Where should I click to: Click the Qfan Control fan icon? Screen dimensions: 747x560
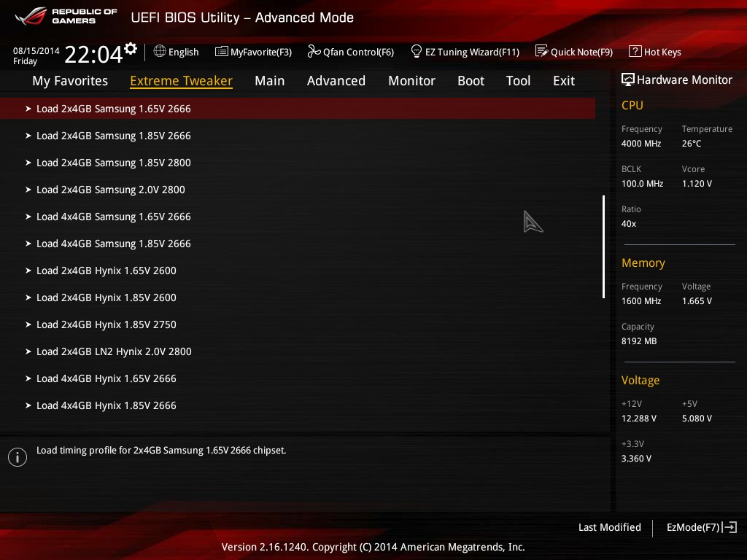pyautogui.click(x=314, y=51)
